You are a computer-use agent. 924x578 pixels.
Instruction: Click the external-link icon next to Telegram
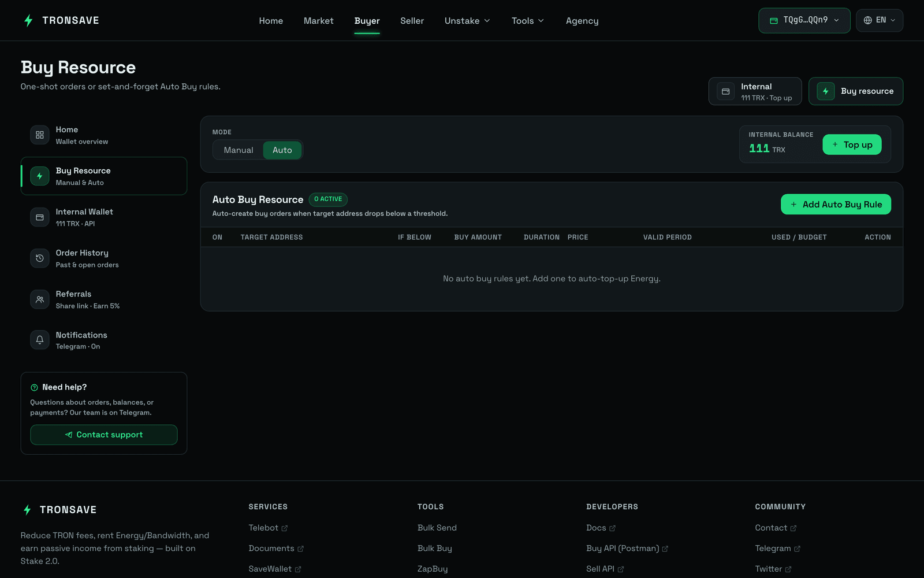pyautogui.click(x=798, y=549)
